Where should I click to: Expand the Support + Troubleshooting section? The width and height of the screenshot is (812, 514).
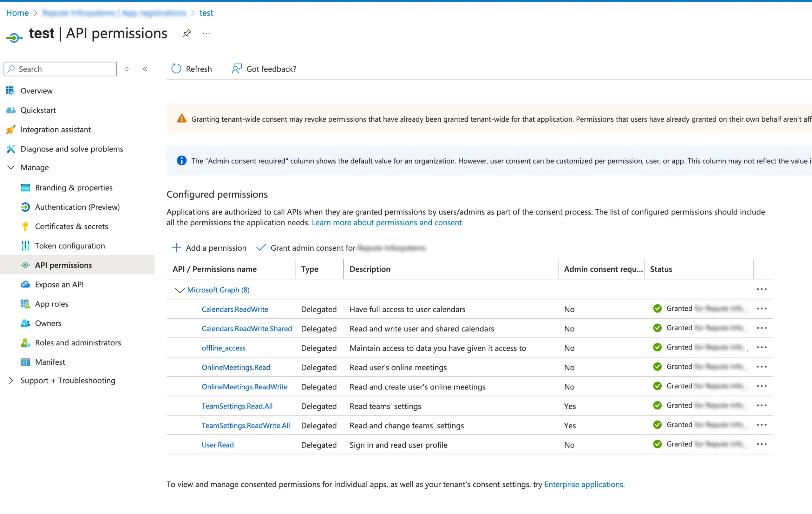pyautogui.click(x=11, y=380)
